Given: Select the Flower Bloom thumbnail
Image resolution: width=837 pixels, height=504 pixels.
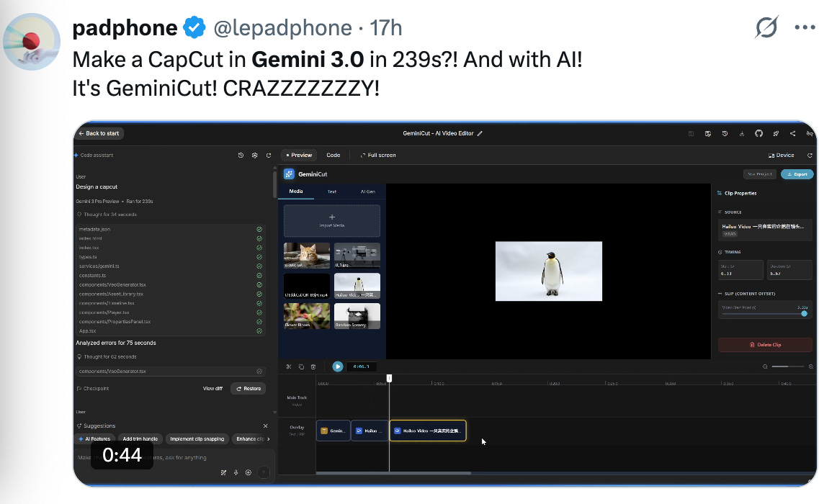Looking at the screenshot, I should tap(306, 316).
